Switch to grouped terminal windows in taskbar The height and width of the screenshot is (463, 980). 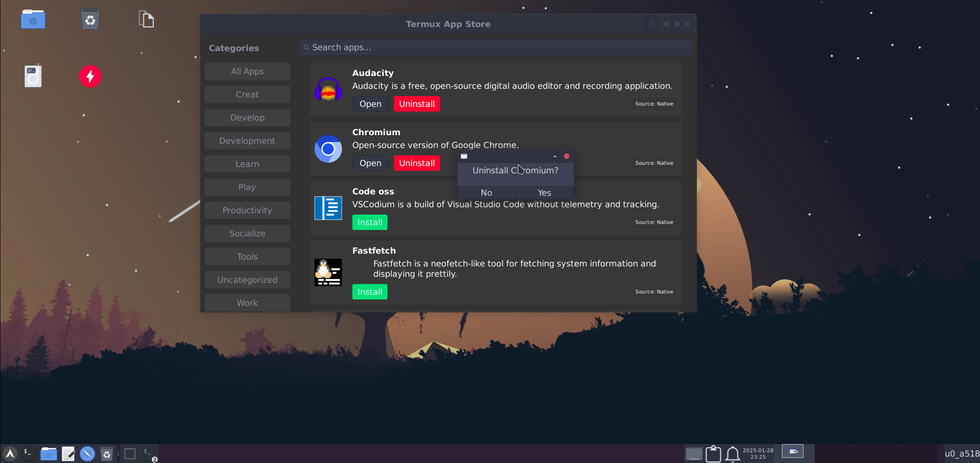pos(150,454)
